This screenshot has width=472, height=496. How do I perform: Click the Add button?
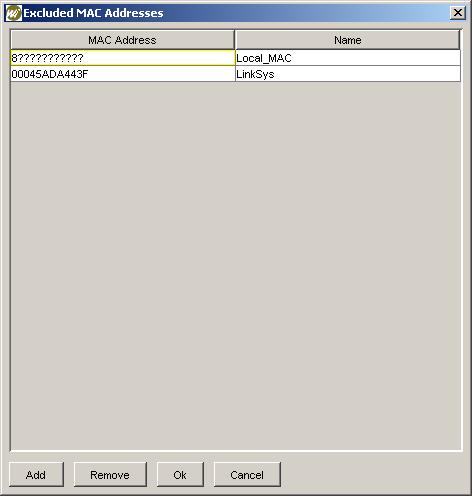pos(36,474)
